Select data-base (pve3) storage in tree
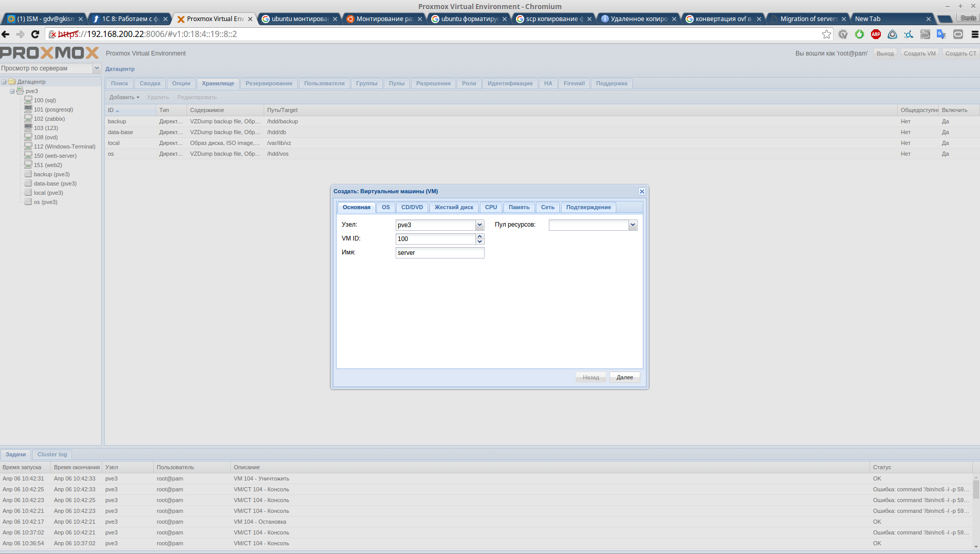The width and height of the screenshot is (980, 554). [x=55, y=183]
